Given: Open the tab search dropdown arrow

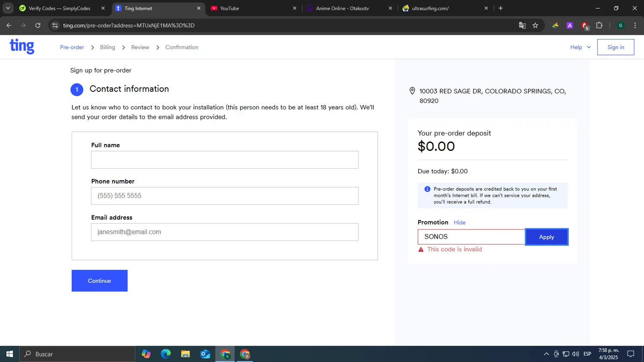Looking at the screenshot, I should 8,8.
